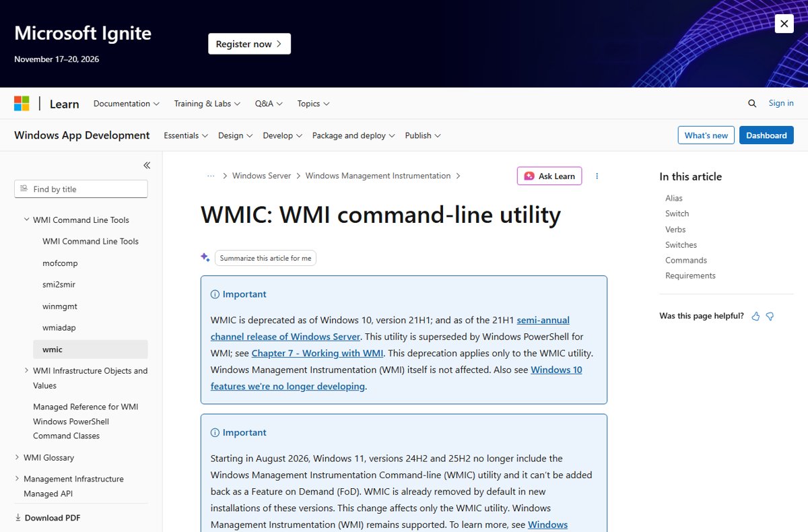This screenshot has width=808, height=532.
Task: Click the search magnifier icon
Action: coord(752,103)
